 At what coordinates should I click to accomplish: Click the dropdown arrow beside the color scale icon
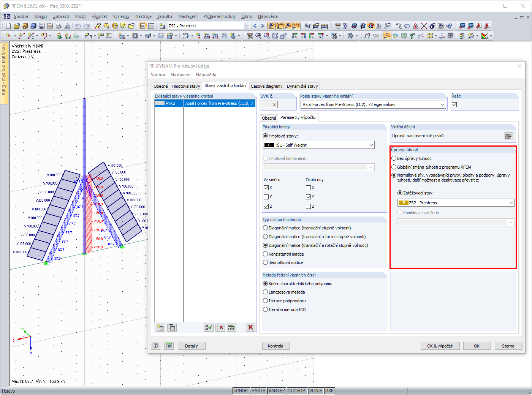(x=491, y=36)
